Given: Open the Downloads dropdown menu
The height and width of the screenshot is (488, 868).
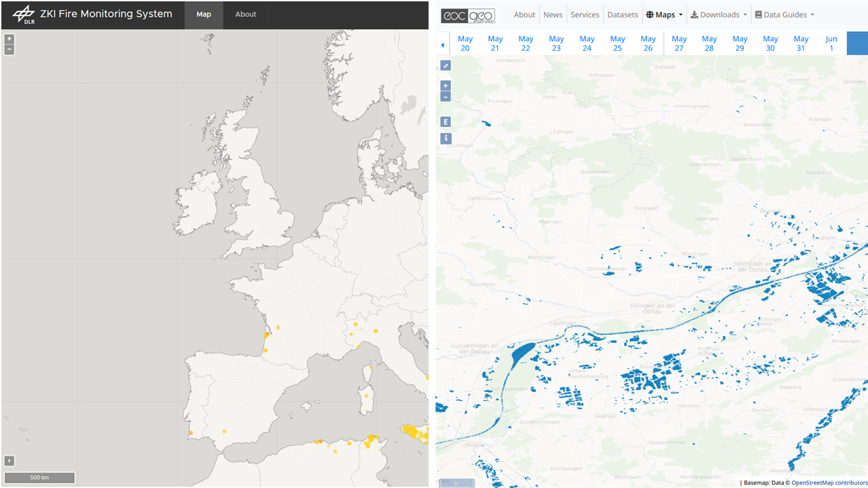Looking at the screenshot, I should pos(719,15).
